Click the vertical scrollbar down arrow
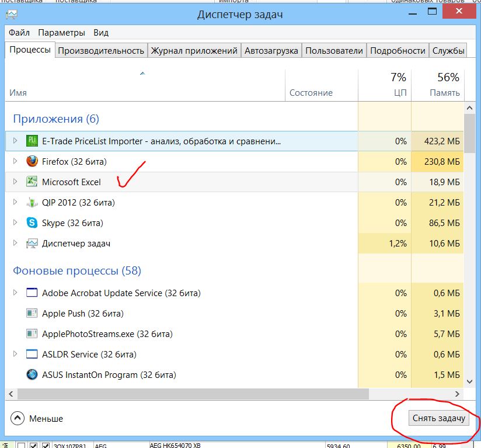 [469, 382]
